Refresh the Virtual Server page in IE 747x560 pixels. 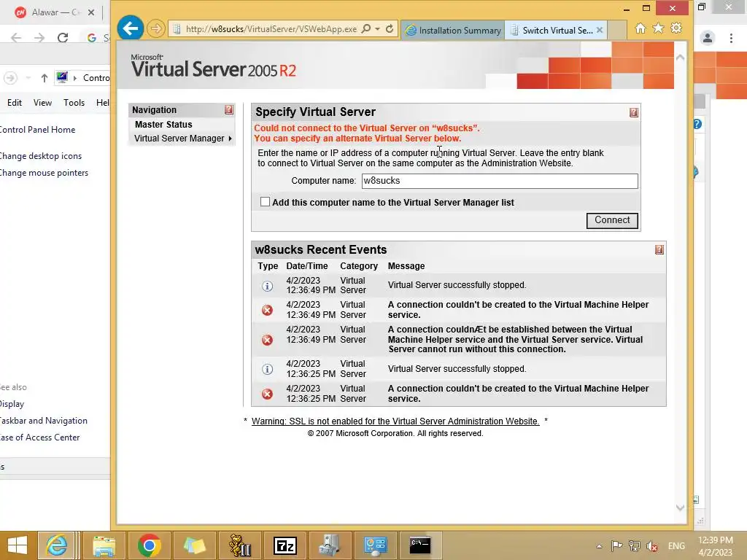pos(390,29)
